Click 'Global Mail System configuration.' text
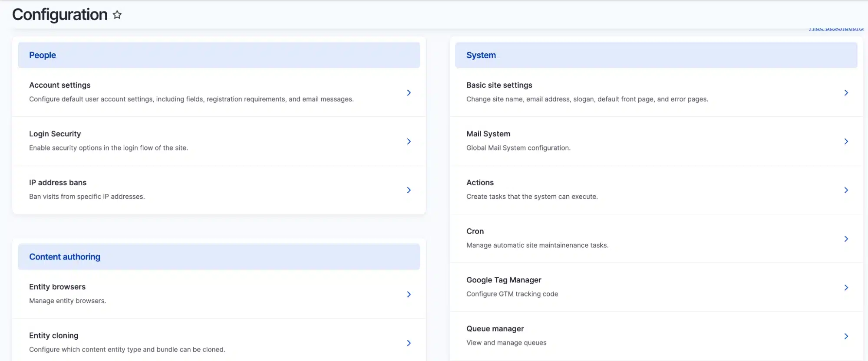Screen dimensions: 868x361 518,148
